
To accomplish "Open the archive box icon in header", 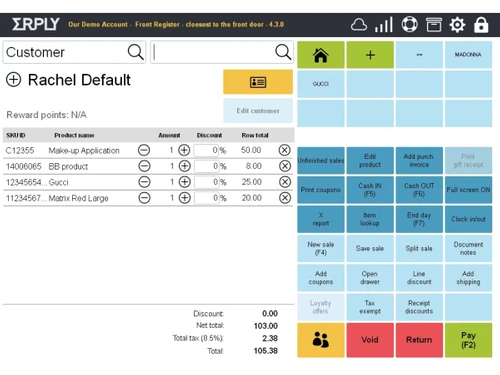I will (434, 25).
